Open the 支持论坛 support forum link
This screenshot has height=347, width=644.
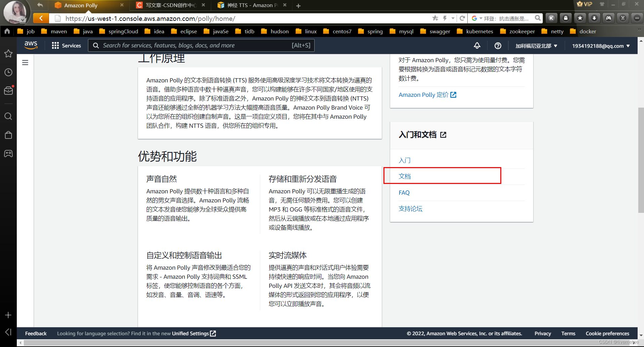tap(410, 209)
